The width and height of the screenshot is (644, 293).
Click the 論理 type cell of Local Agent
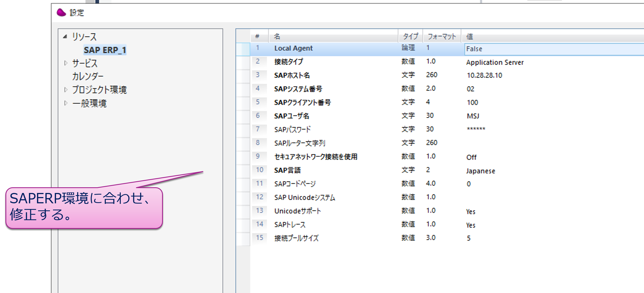pyautogui.click(x=408, y=48)
